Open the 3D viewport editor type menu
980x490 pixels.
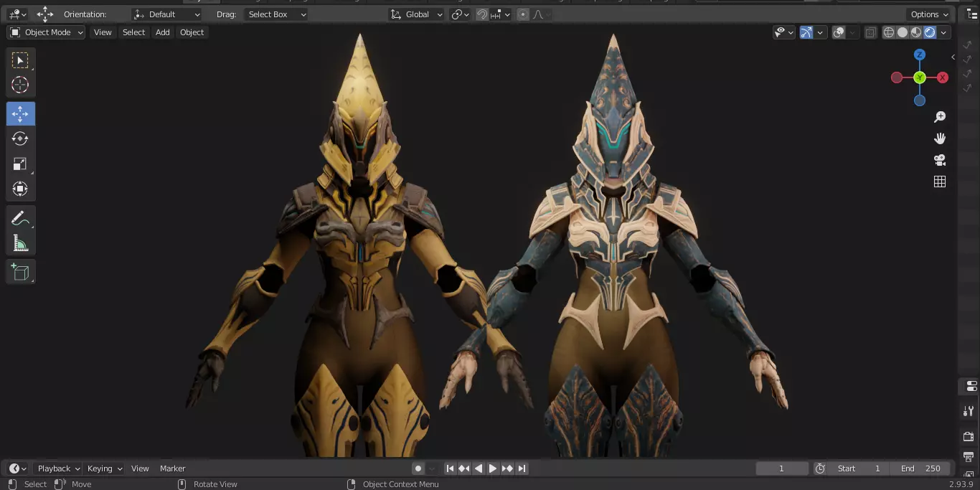pyautogui.click(x=17, y=14)
